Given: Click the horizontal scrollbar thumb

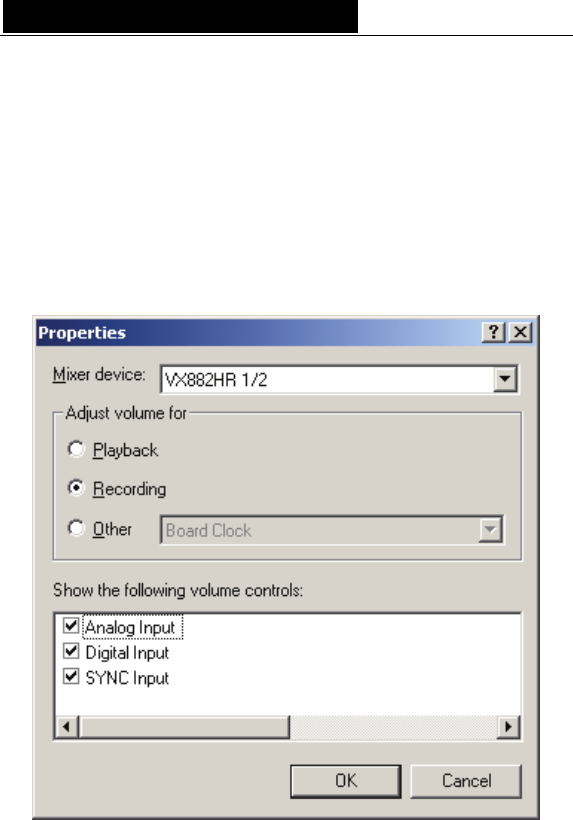Looking at the screenshot, I should point(184,726).
